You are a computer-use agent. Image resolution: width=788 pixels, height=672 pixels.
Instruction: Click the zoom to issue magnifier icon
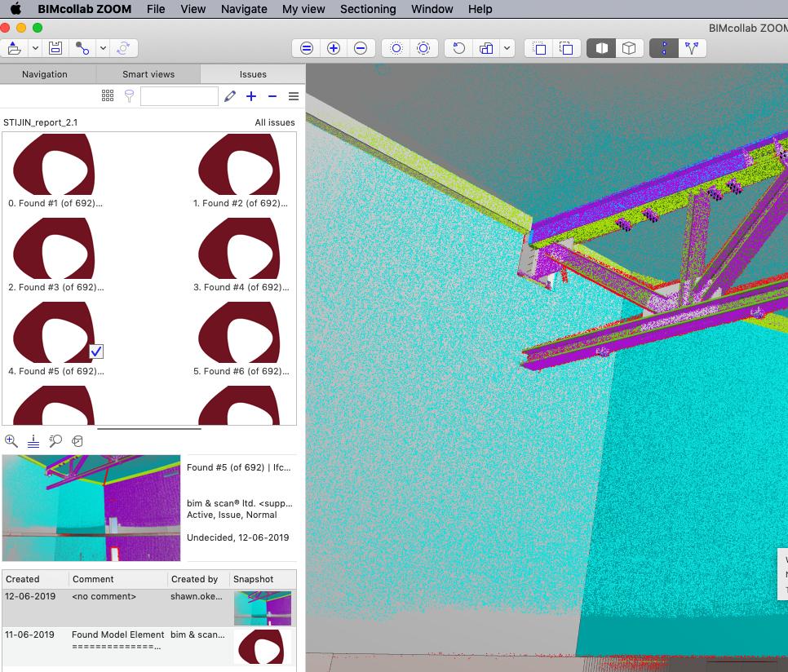[11, 441]
